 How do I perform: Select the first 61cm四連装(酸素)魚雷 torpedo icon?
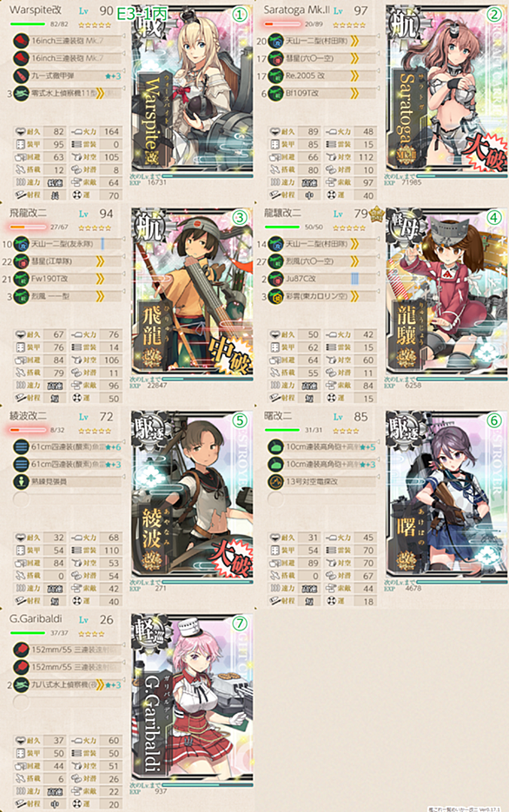(21, 447)
